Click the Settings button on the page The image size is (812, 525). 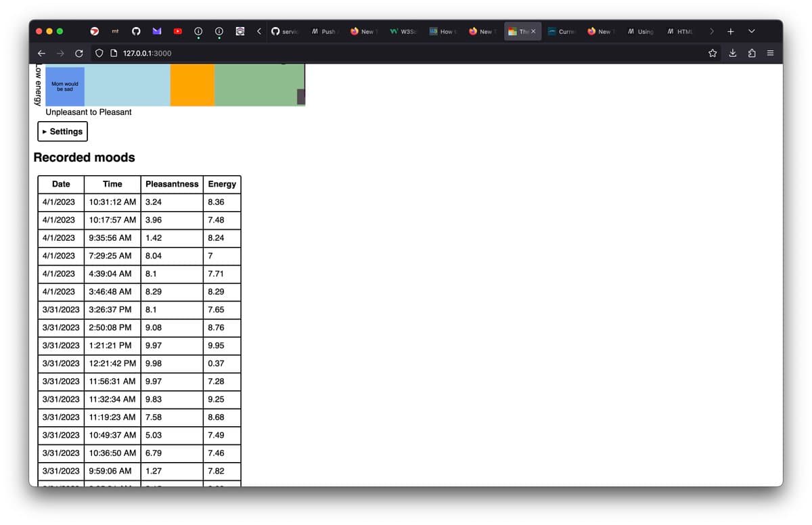tap(62, 131)
